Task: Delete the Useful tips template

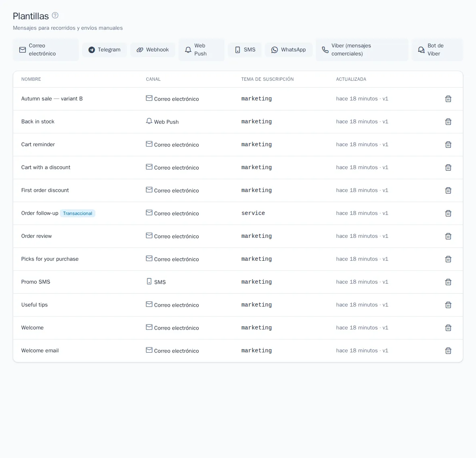Action: (448, 305)
